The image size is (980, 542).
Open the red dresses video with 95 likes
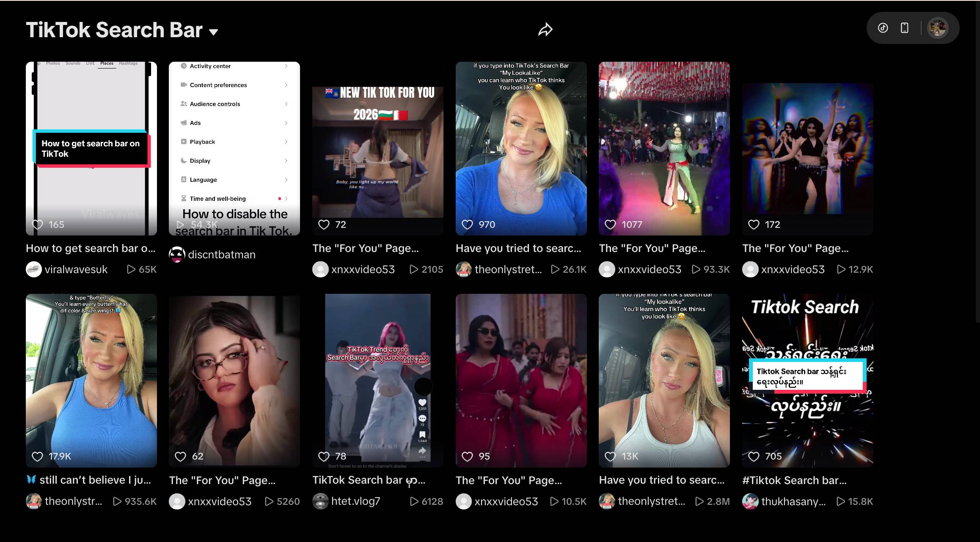tap(521, 380)
